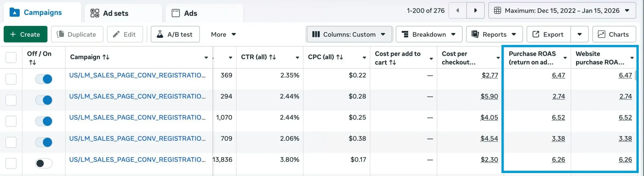Click the green Create button
Image resolution: width=644 pixels, height=176 pixels.
tap(25, 34)
